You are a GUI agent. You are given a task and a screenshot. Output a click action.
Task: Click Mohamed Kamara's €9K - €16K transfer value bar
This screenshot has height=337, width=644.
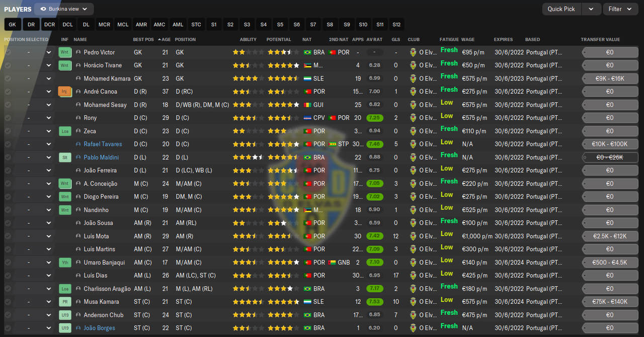tap(610, 79)
